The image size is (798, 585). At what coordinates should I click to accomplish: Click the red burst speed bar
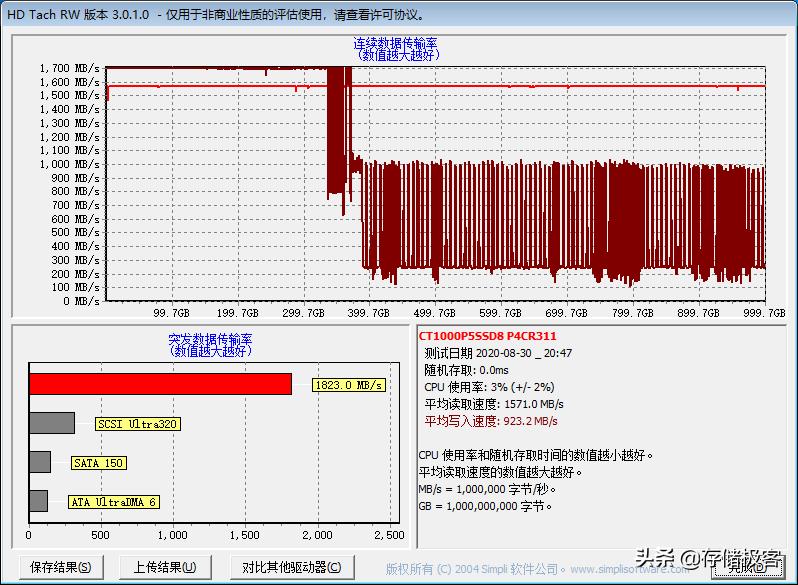pyautogui.click(x=160, y=384)
